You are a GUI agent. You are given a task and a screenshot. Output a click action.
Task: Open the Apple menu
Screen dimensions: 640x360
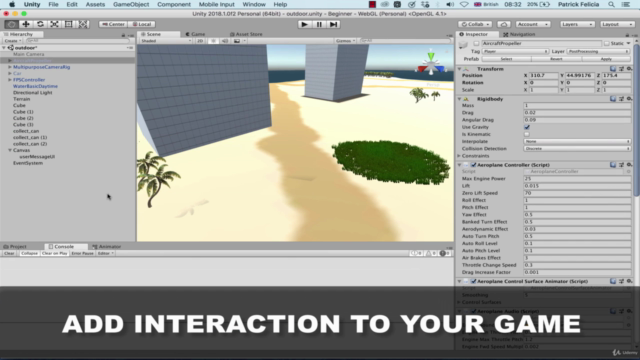click(12, 4)
